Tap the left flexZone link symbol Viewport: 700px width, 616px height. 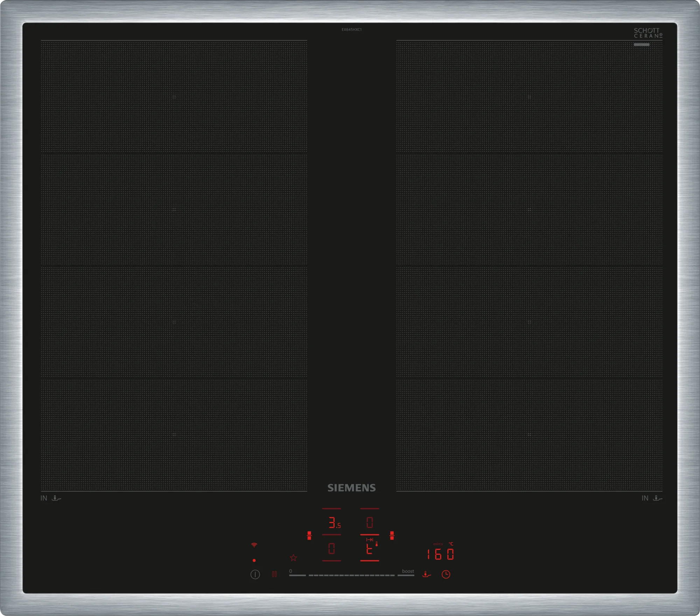coord(309,535)
